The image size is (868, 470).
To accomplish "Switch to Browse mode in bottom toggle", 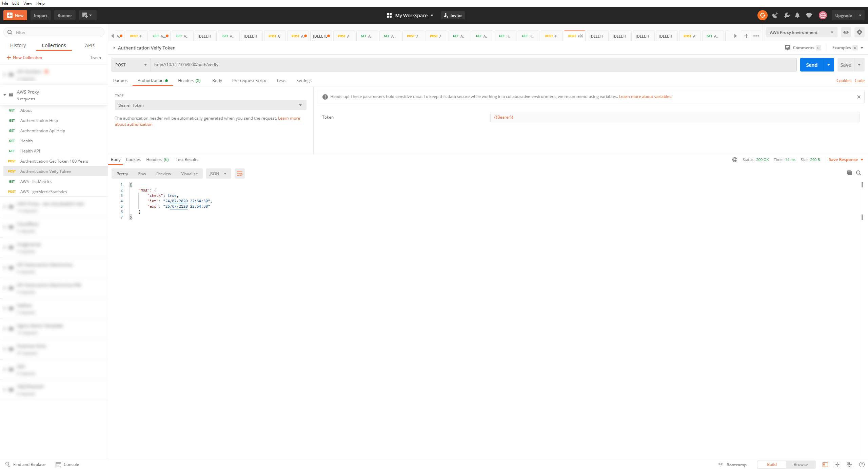I will point(800,464).
